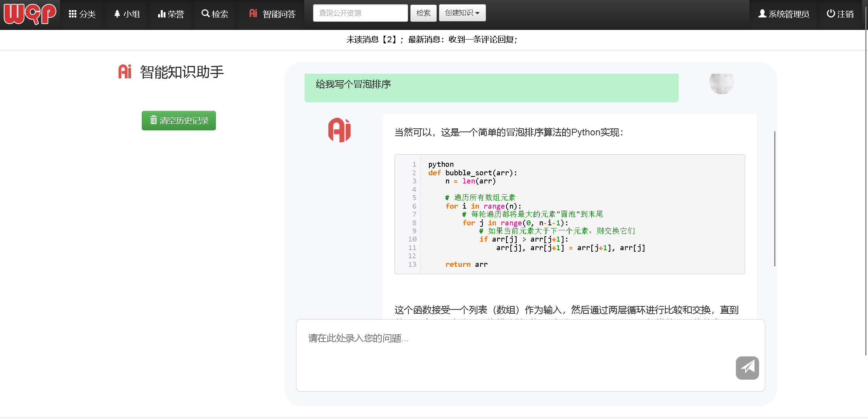The image size is (868, 420).
Task: Click the comment 遍历所有数组元素
Action: pyautogui.click(x=480, y=198)
